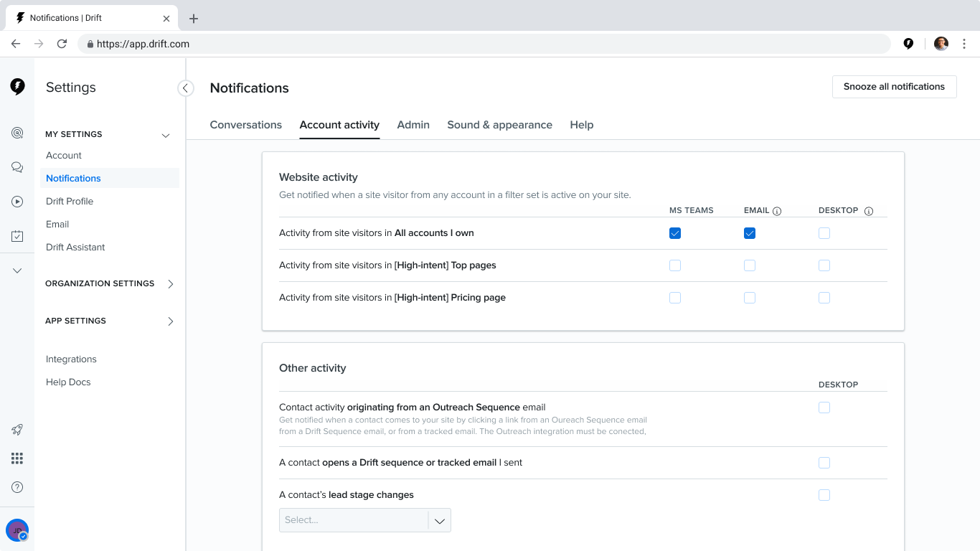Open Help Docs link
The width and height of the screenshot is (980, 551).
[x=68, y=382]
